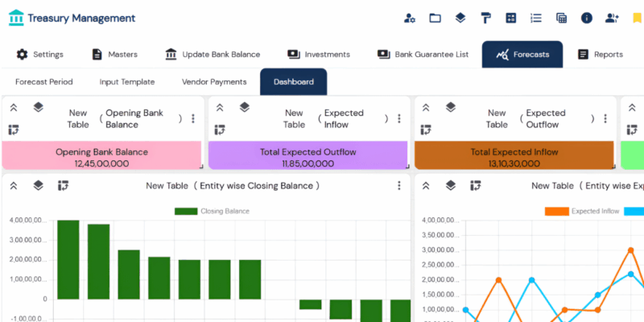Switch to the Reports tab
Image resolution: width=644 pixels, height=322 pixels.
tap(601, 54)
